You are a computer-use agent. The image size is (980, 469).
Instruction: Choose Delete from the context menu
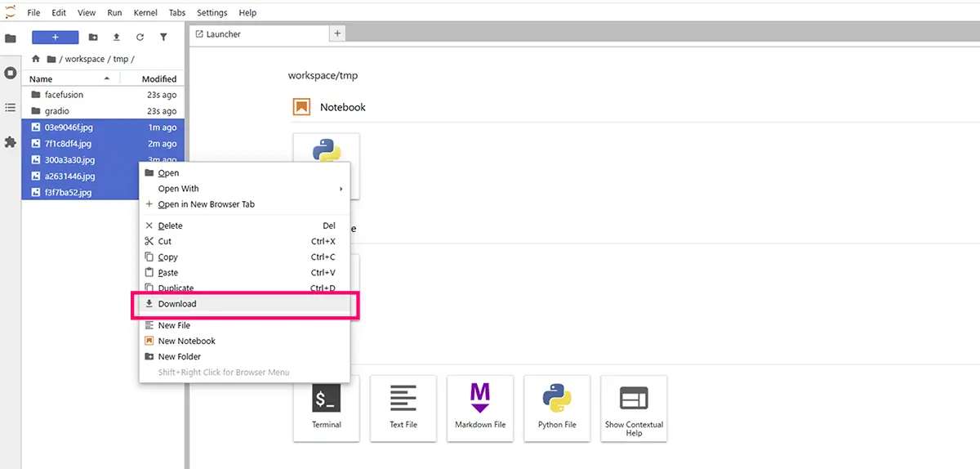(171, 226)
